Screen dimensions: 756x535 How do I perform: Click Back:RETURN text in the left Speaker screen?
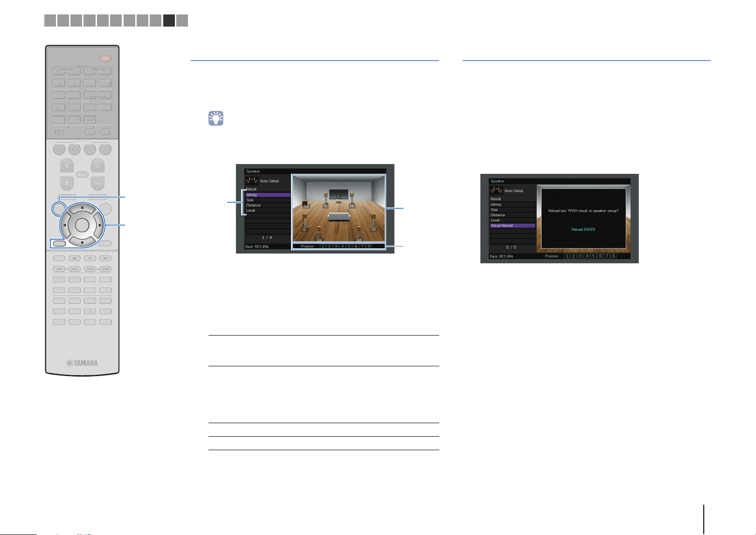(x=257, y=247)
